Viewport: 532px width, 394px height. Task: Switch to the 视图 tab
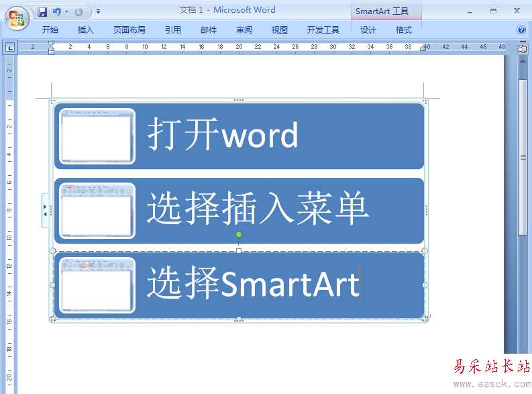coord(280,30)
